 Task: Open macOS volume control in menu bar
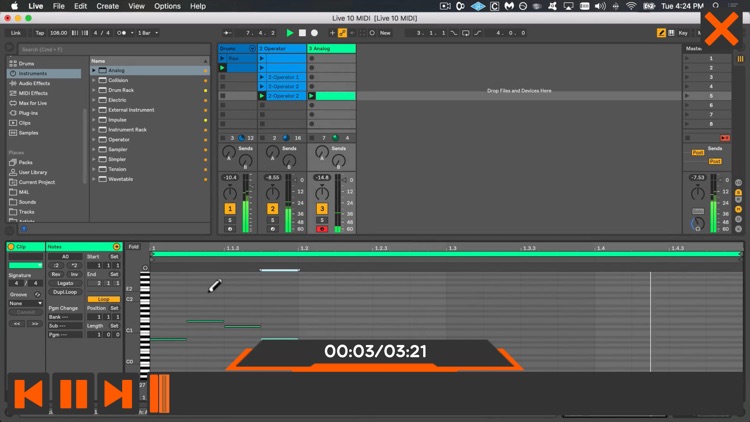[x=600, y=6]
